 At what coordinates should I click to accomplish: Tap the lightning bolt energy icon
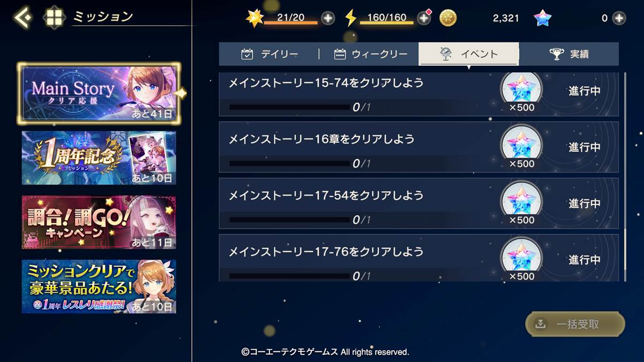click(350, 18)
